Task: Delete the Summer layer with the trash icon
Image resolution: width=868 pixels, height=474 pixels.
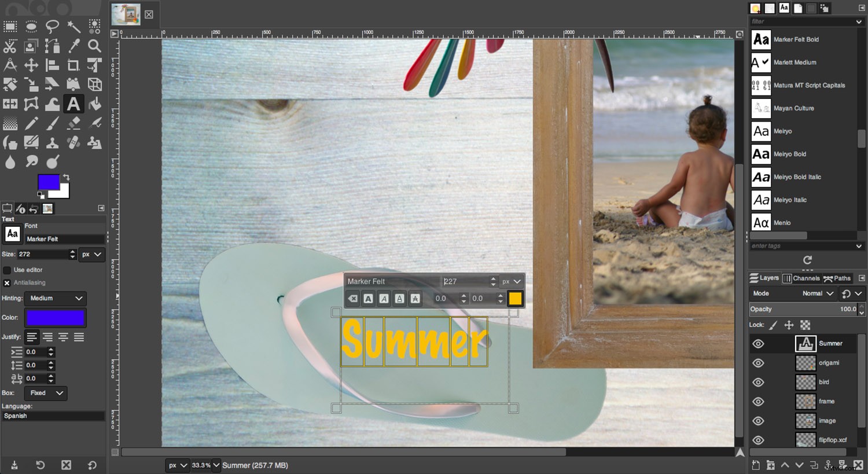Action: tap(858, 465)
